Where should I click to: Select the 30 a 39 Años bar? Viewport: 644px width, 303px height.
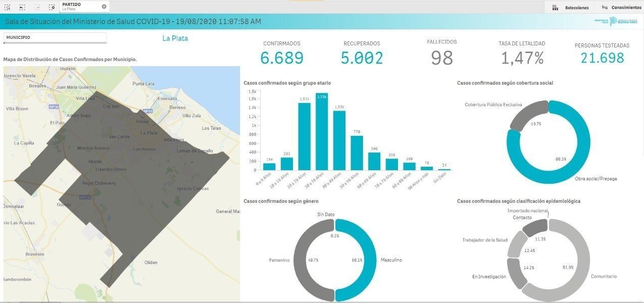(322, 132)
